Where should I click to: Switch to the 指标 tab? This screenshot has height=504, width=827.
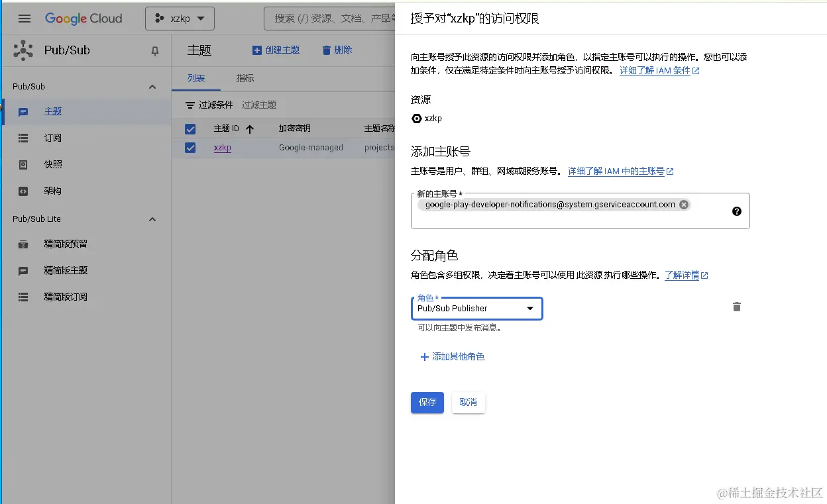pos(245,78)
